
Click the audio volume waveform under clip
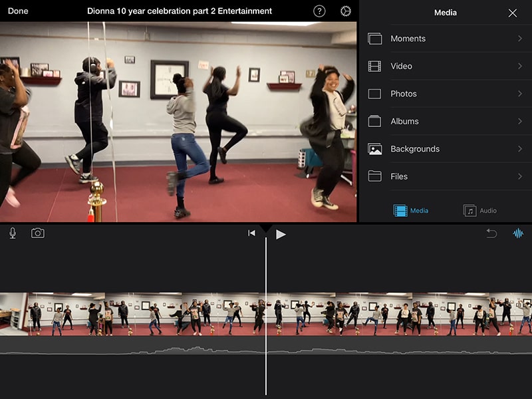point(133,350)
